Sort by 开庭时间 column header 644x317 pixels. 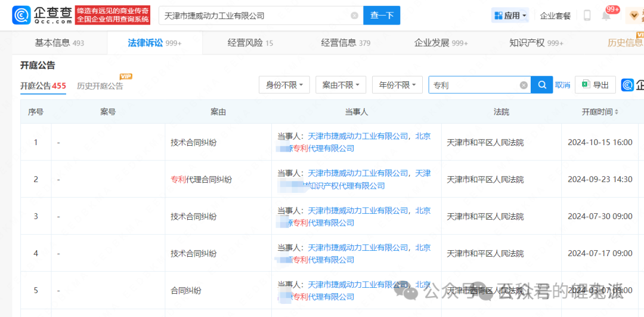click(600, 112)
